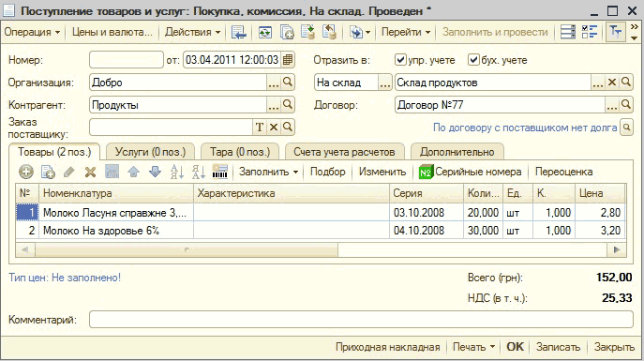Open the Договор lookup magnifier
644x361 pixels.
coord(626,105)
